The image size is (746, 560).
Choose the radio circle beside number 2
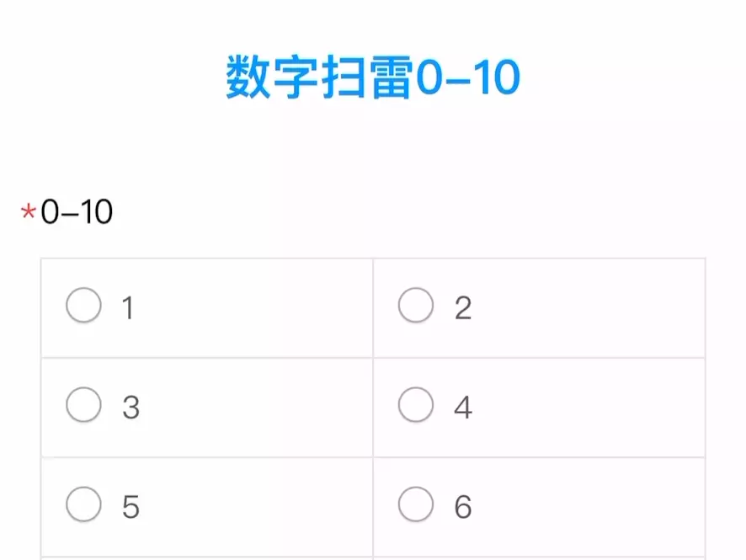point(415,306)
